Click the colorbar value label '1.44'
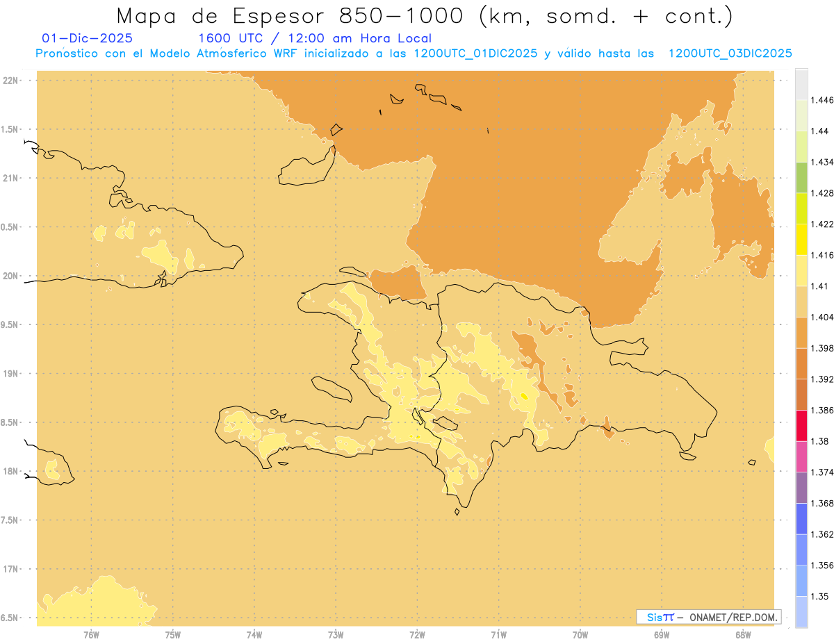This screenshot has width=834, height=644. tap(820, 131)
